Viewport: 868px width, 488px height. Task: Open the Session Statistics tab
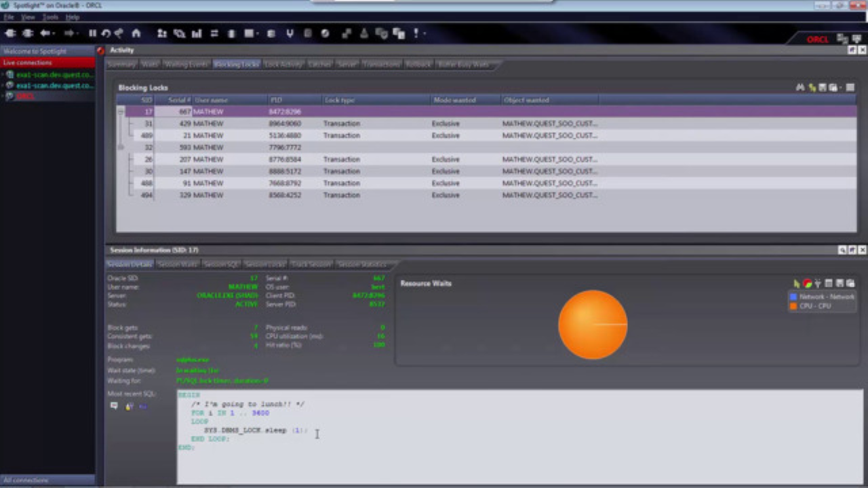pyautogui.click(x=362, y=264)
